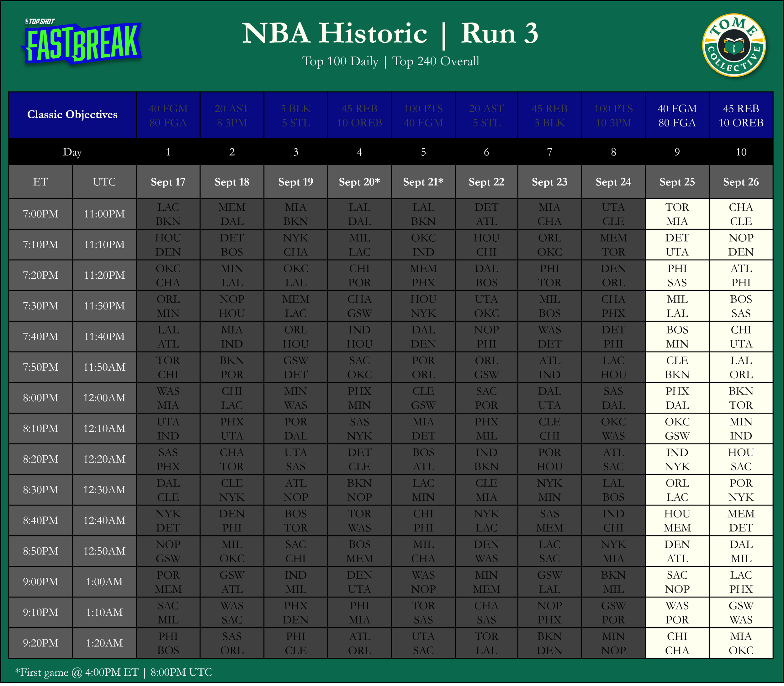Click the NBA Historic Run 3 title
784x686 pixels.
click(x=390, y=33)
